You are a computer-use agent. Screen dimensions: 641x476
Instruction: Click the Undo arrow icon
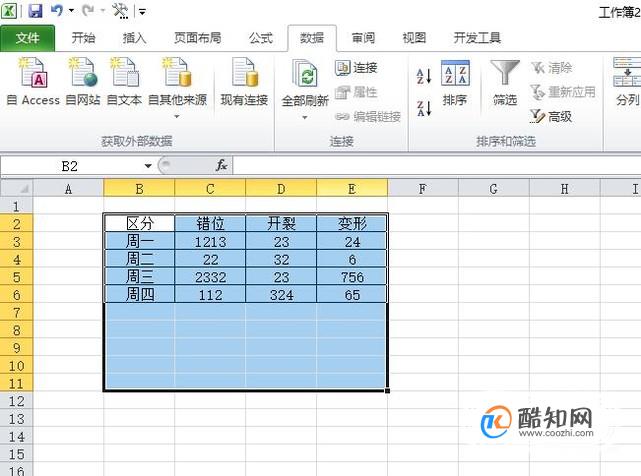click(x=57, y=11)
